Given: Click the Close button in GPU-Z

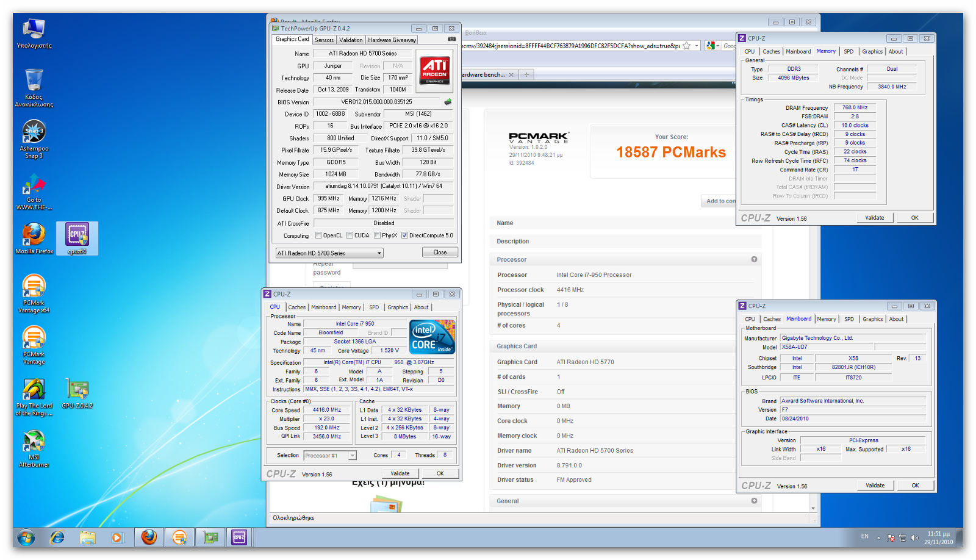Looking at the screenshot, I should coord(440,253).
